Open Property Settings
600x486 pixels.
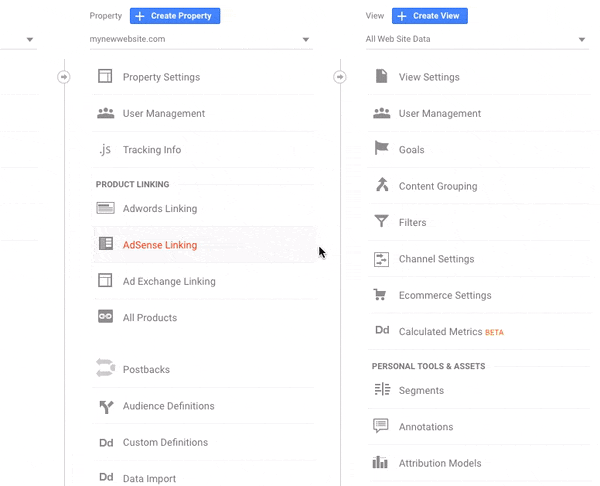pos(161,77)
